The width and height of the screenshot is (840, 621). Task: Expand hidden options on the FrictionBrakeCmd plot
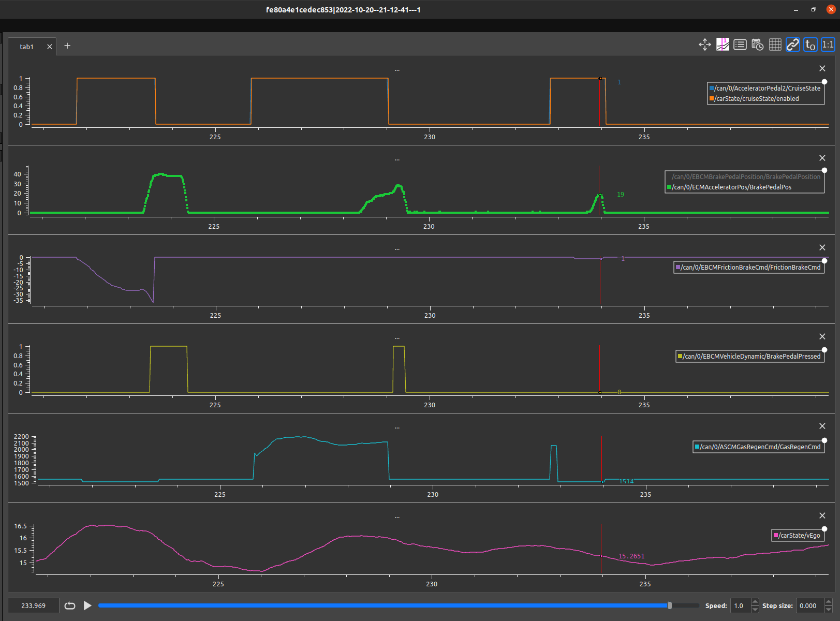[397, 248]
